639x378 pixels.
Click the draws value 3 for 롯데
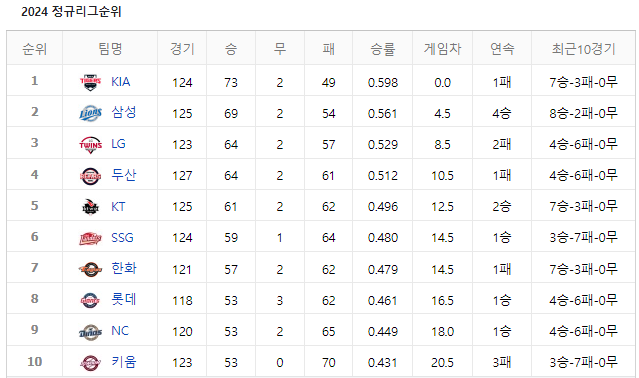point(280,301)
